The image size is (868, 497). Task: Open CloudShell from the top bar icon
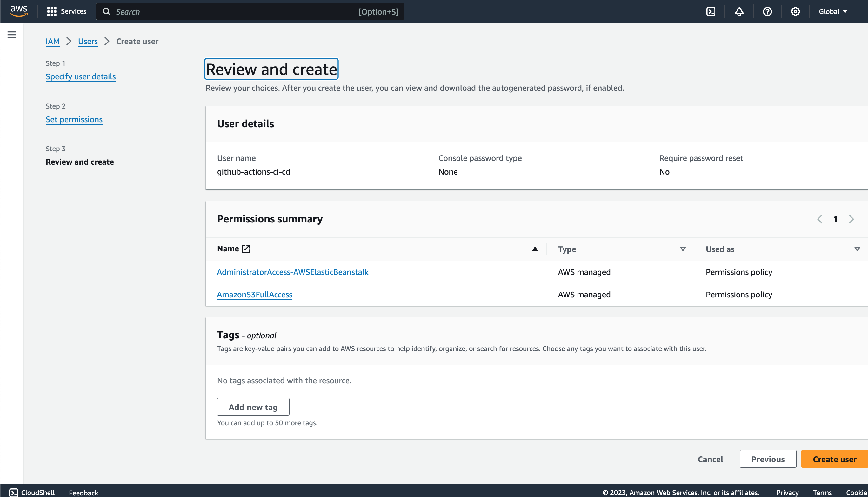tap(711, 12)
